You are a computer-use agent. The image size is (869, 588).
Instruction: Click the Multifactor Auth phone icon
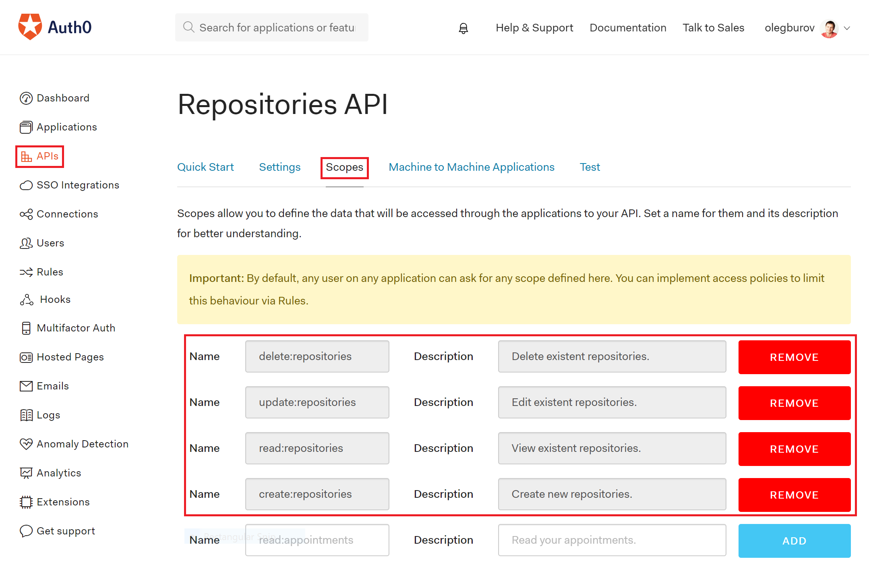click(26, 328)
